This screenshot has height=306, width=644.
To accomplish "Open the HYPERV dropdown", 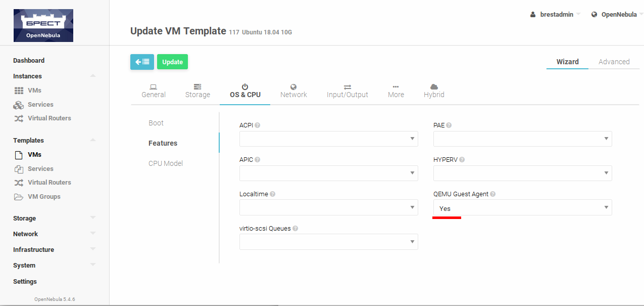I will (x=522, y=173).
